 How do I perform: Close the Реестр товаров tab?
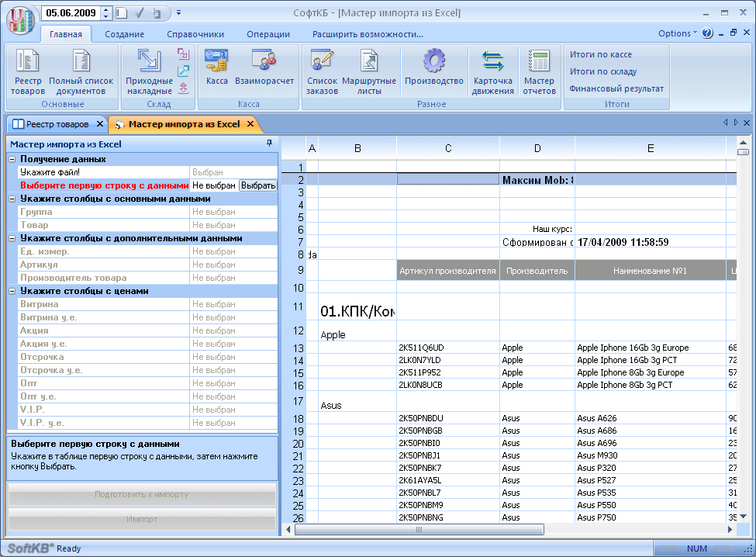[x=100, y=124]
